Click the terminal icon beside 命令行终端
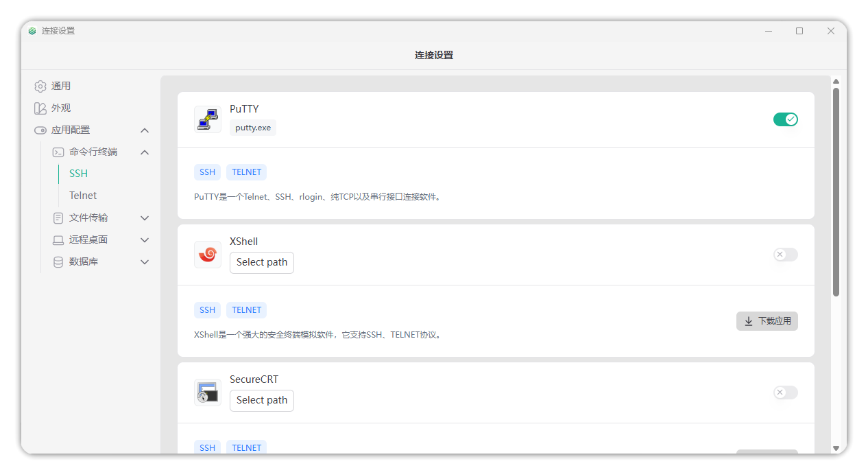 [x=58, y=152]
